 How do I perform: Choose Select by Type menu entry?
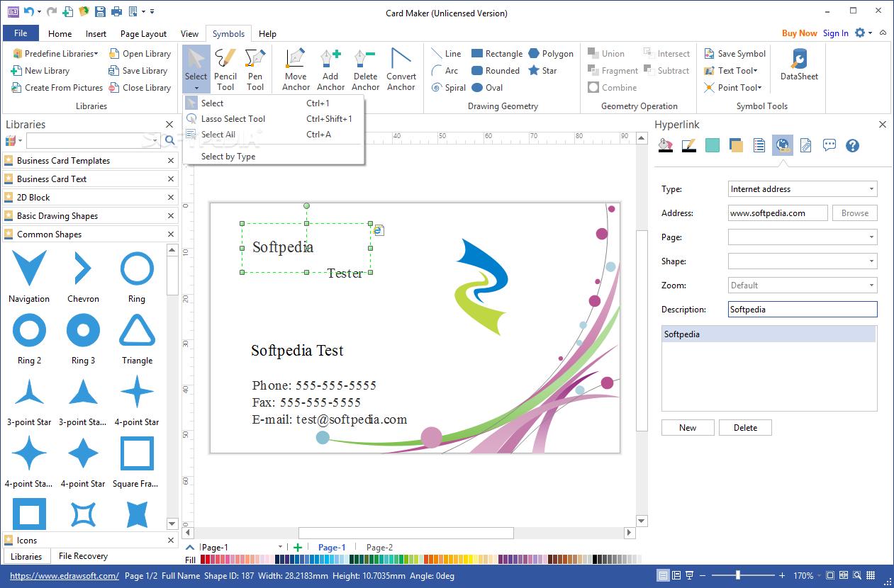[273, 157]
